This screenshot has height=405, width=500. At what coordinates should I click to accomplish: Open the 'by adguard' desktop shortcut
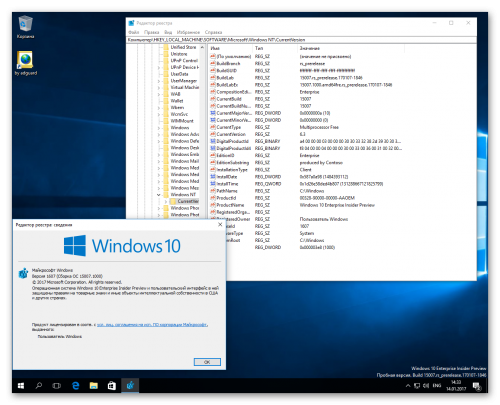tap(26, 63)
